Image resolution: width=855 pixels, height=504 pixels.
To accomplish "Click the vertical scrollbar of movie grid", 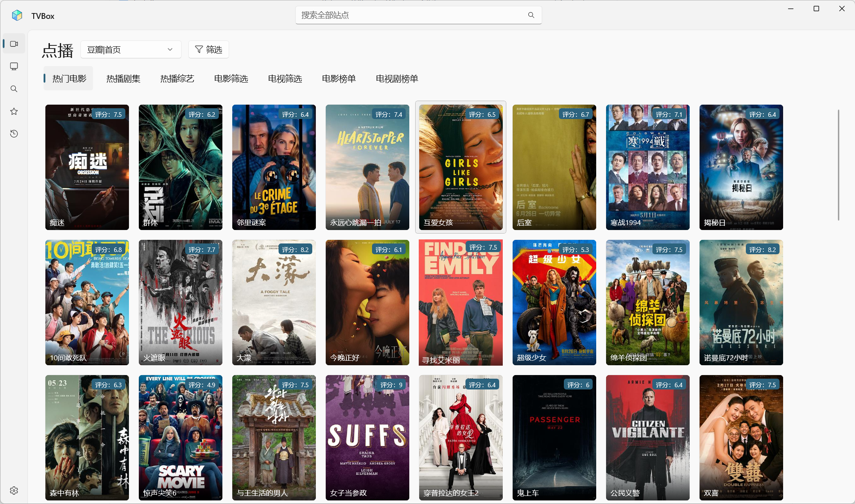I will (838, 165).
